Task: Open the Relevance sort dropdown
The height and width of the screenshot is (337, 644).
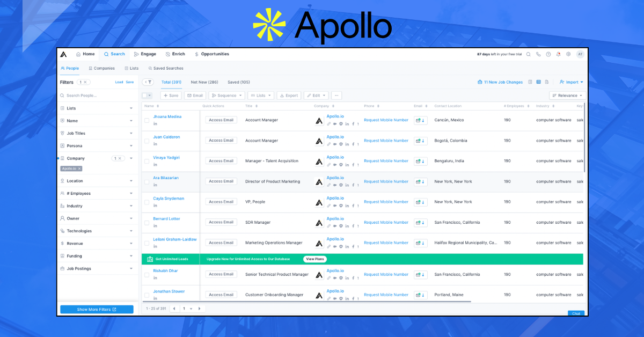Action: pyautogui.click(x=567, y=95)
